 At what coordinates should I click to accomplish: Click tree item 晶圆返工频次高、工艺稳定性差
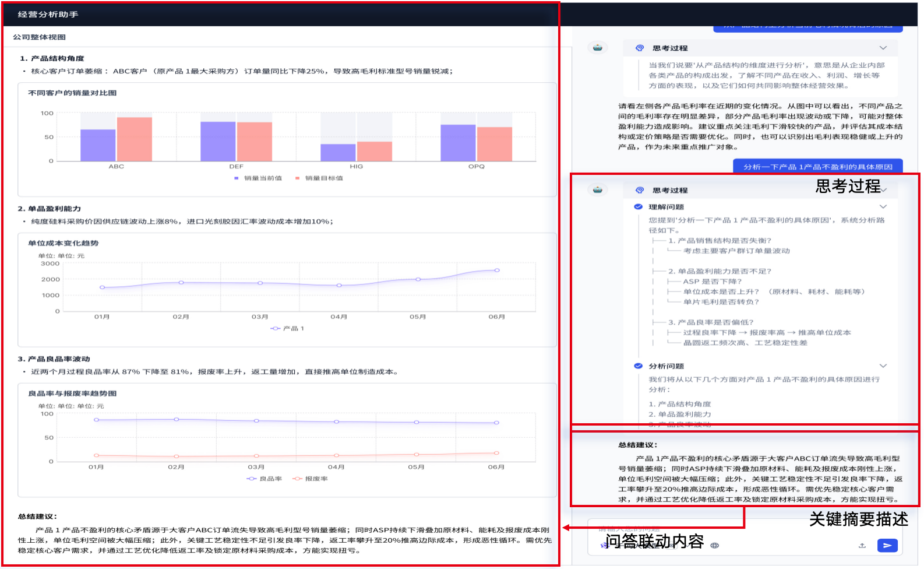click(x=745, y=343)
